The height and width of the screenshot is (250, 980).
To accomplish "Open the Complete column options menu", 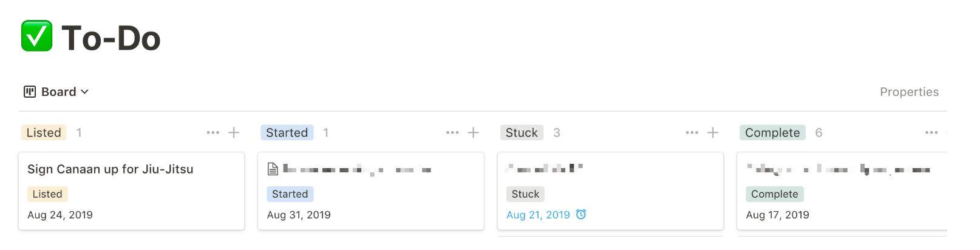I will (x=931, y=132).
